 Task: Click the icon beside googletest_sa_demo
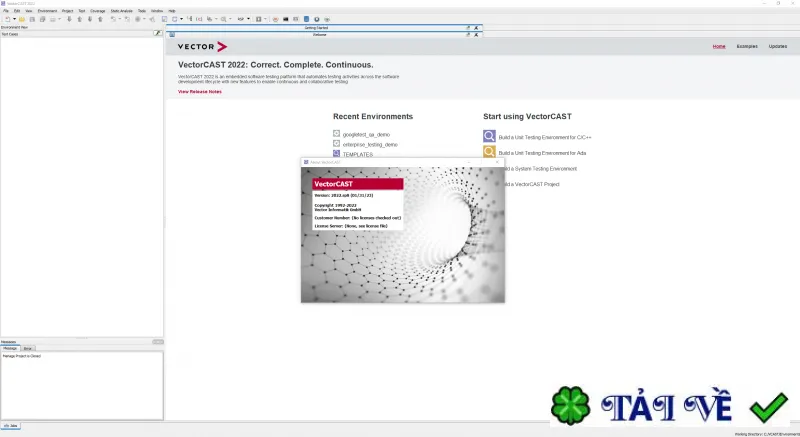pos(336,134)
